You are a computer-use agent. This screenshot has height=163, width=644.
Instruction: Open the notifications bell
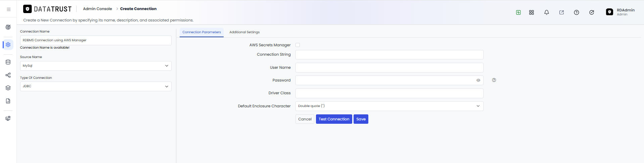(547, 12)
